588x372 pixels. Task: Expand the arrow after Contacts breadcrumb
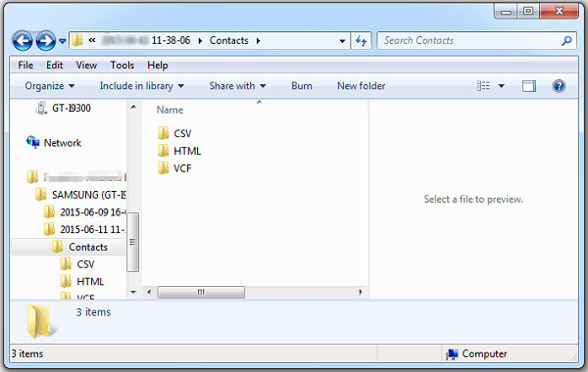pyautogui.click(x=258, y=41)
